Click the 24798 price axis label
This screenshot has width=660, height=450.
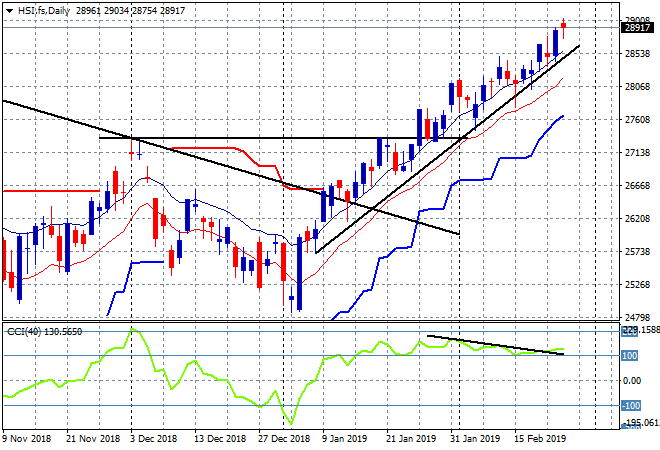pos(638,317)
